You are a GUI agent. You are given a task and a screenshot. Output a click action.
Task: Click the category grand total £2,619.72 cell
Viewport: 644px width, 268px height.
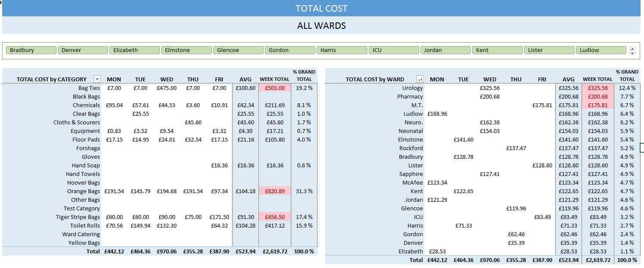pos(274,252)
